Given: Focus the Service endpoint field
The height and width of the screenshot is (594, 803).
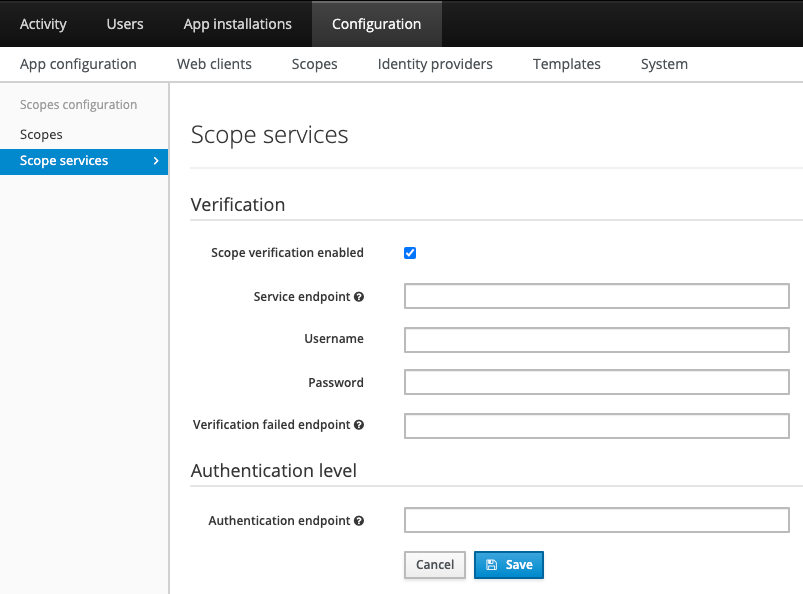Looking at the screenshot, I should click(597, 296).
